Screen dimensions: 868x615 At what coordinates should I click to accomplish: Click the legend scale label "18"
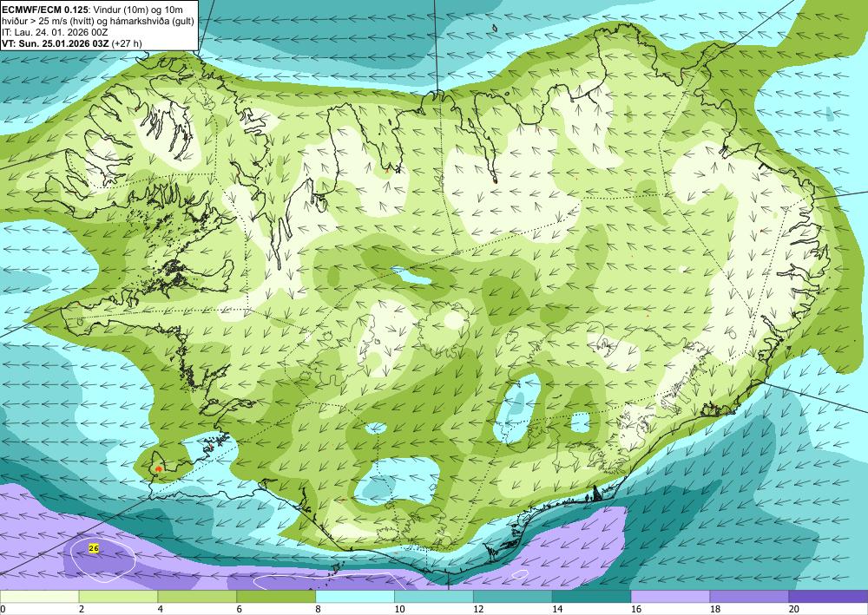pos(714,609)
